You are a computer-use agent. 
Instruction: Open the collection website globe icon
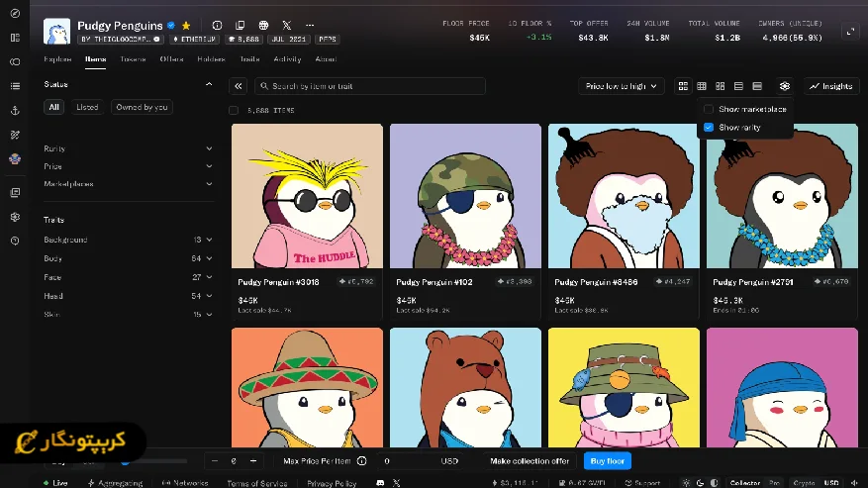263,26
